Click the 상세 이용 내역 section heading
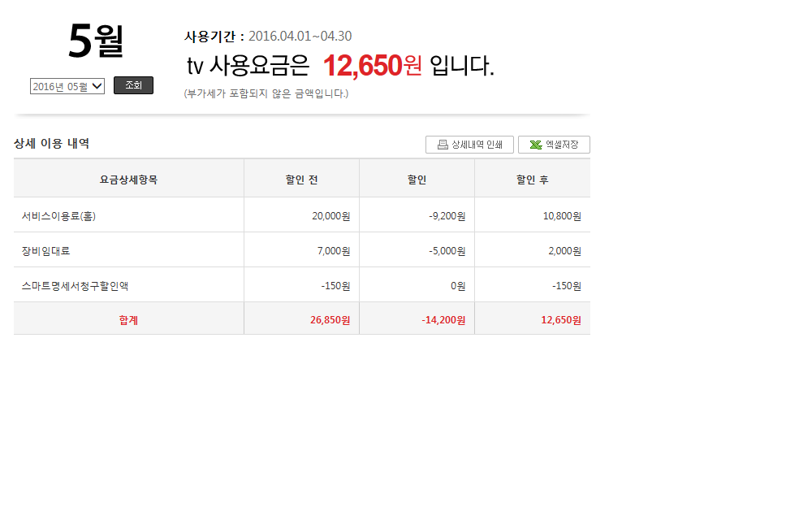This screenshot has height=507, width=812. pos(51,144)
